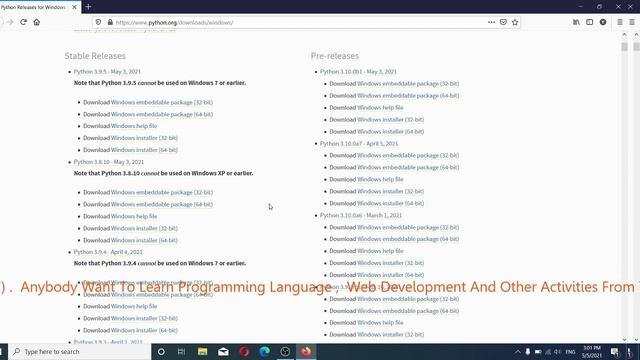
Task: Switch to Firefox in the taskbar
Action: 306,351
